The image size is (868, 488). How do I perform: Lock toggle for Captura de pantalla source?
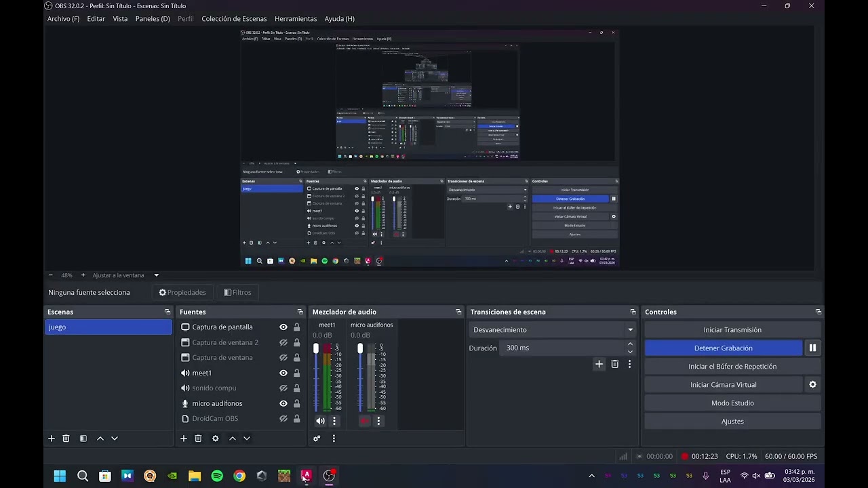click(296, 327)
